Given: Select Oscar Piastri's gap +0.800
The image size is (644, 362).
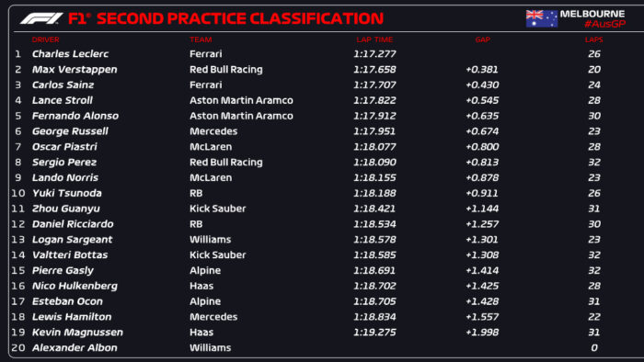Looking at the screenshot, I should 482,147.
